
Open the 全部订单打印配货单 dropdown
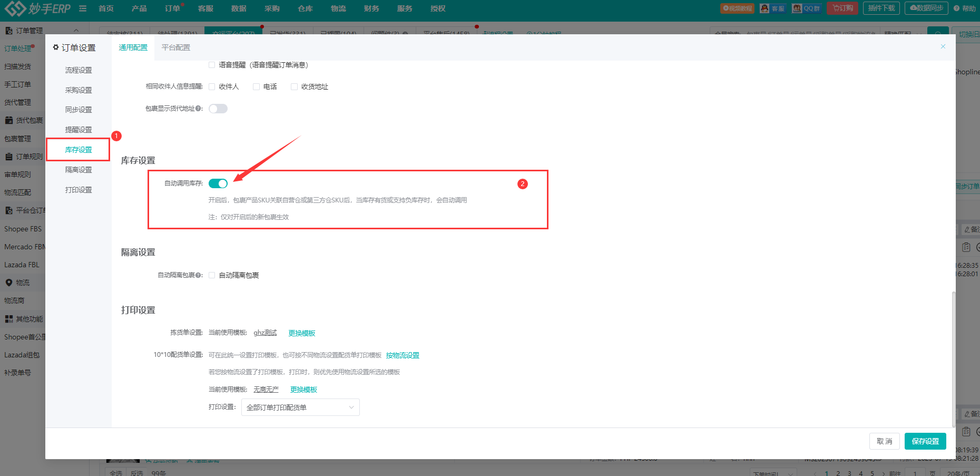coord(300,407)
